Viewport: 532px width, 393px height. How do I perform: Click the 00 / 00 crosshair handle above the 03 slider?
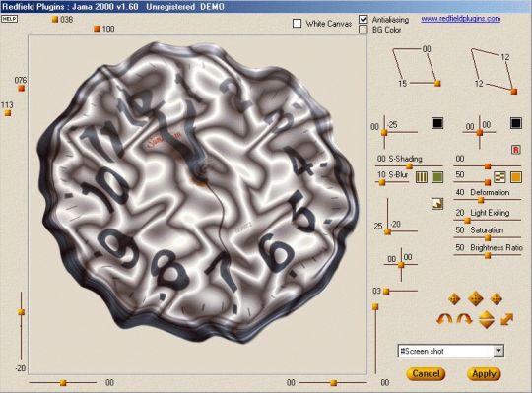click(x=401, y=265)
